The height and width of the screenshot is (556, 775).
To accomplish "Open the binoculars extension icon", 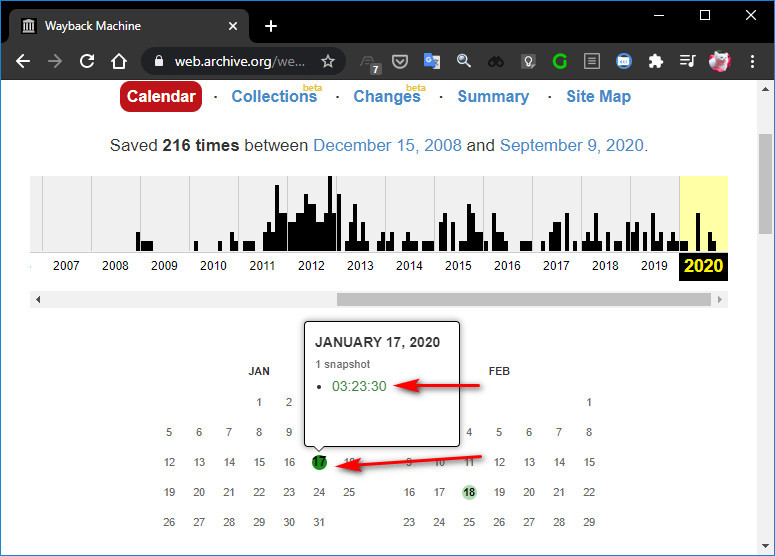I will click(x=496, y=62).
